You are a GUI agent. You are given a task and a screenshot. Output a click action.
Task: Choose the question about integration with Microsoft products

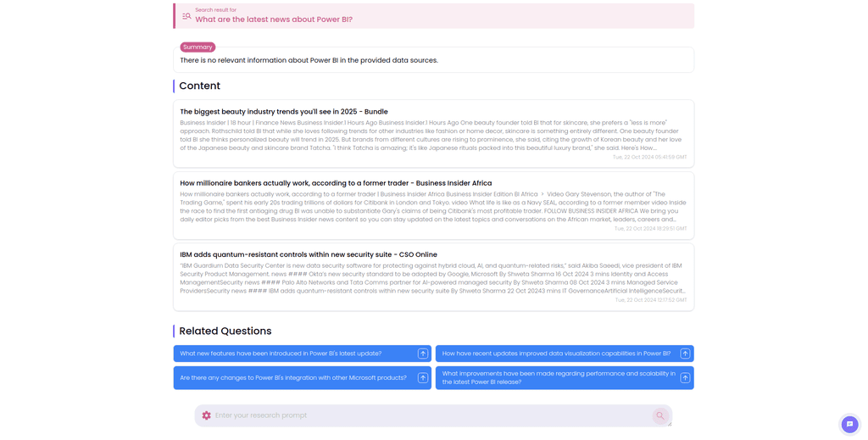[x=293, y=378]
